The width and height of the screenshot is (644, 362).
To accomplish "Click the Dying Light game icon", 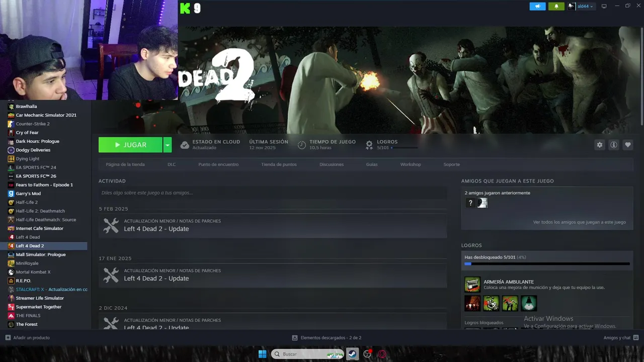I will (11, 158).
